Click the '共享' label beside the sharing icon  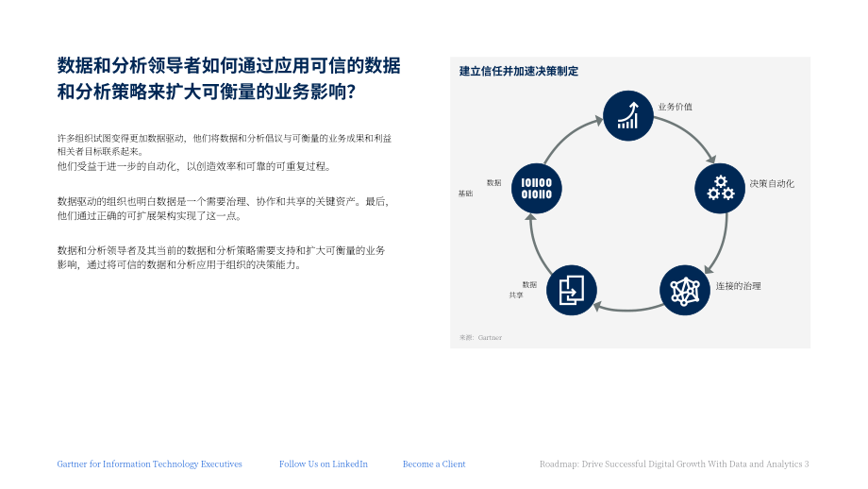tap(516, 295)
